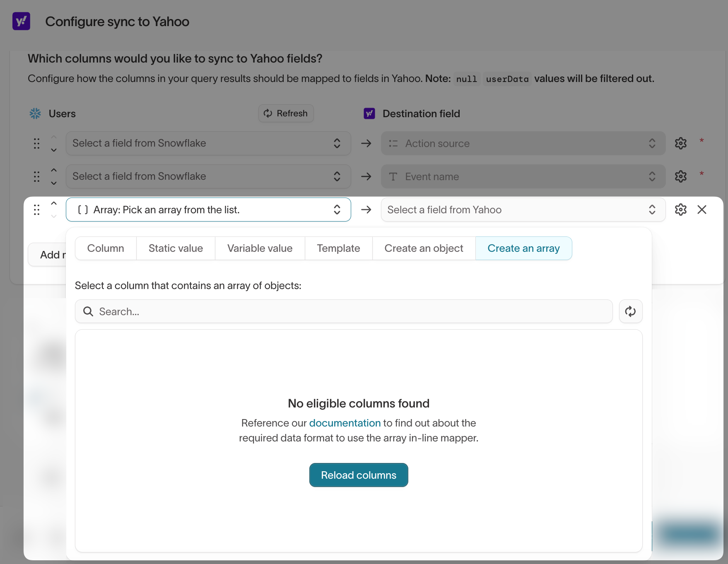Open Select a field from Yahoo dropdown
728x564 pixels.
(523, 210)
